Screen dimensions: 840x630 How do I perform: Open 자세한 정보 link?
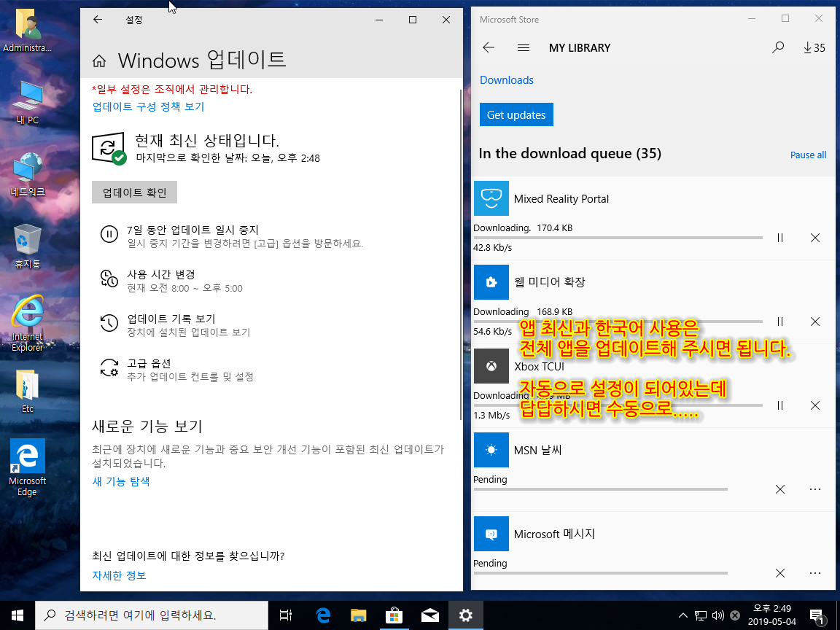119,575
